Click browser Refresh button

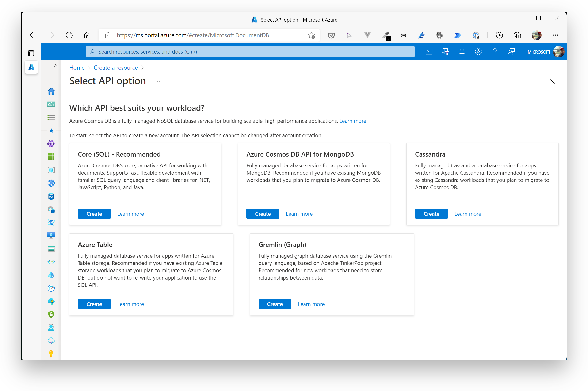point(69,35)
